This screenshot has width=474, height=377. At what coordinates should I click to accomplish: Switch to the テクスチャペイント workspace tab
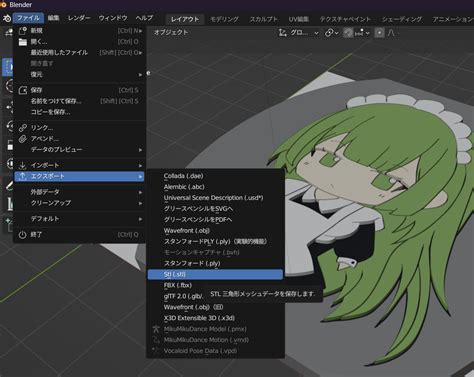[345, 19]
